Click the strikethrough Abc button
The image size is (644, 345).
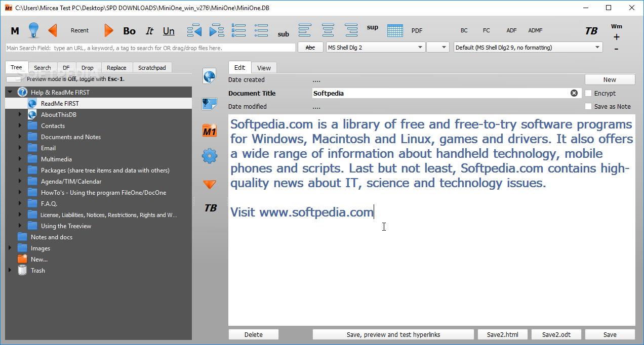(311, 47)
